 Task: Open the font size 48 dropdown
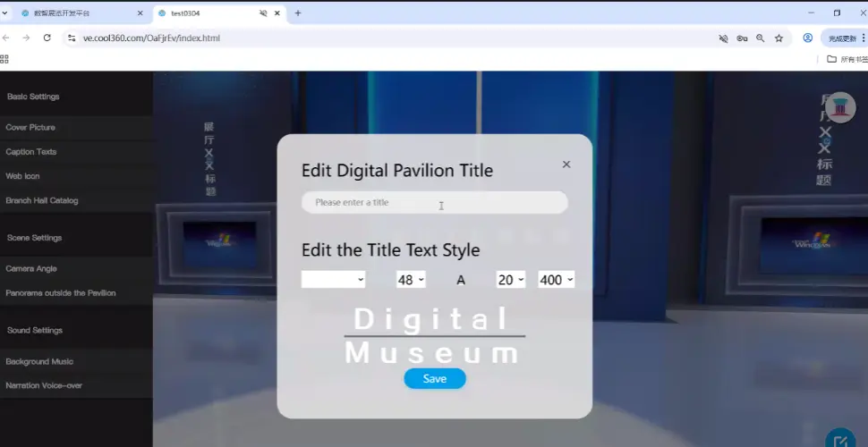click(x=411, y=280)
